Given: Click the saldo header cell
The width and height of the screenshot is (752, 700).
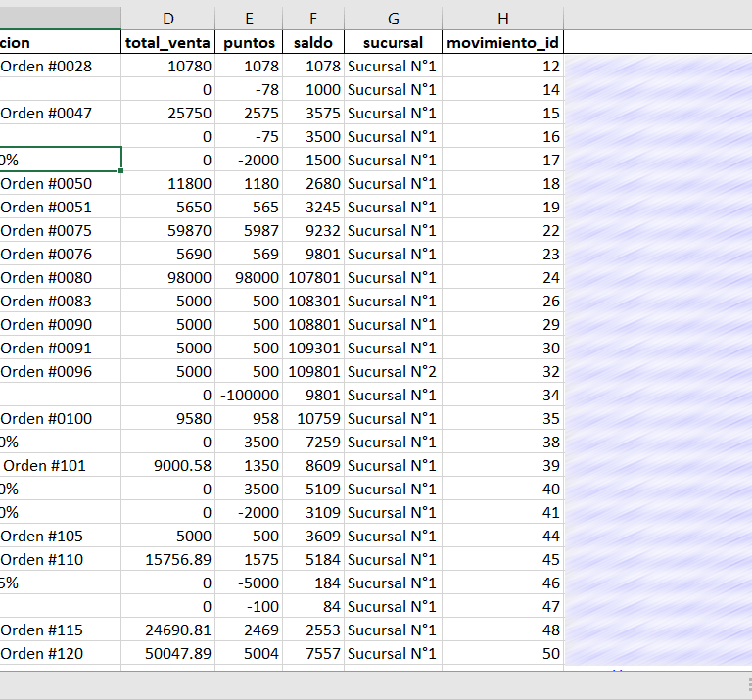Looking at the screenshot, I should [313, 42].
